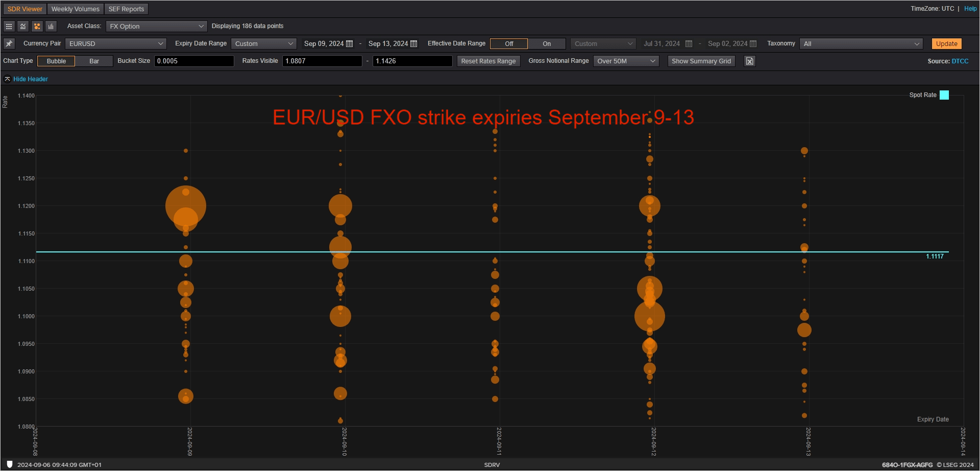Screen dimensions: 980x471
Task: Select the bubble chart view icon
Action: (x=37, y=26)
